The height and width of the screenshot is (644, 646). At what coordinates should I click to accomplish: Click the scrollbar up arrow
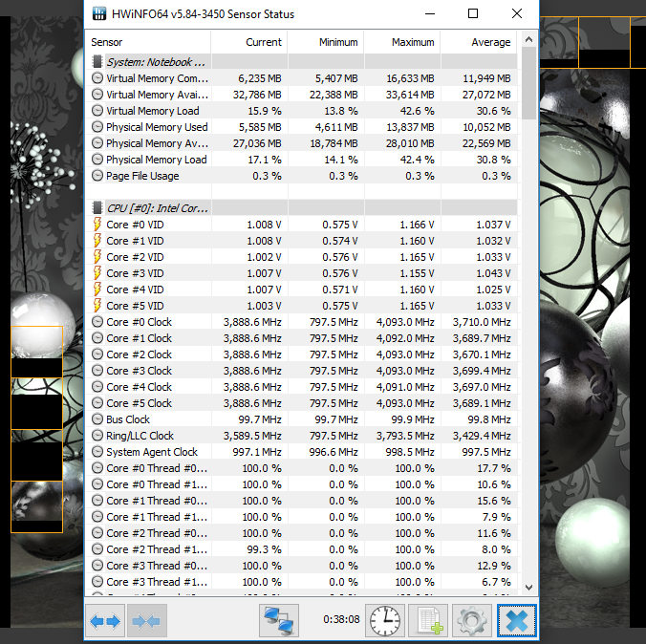point(529,39)
